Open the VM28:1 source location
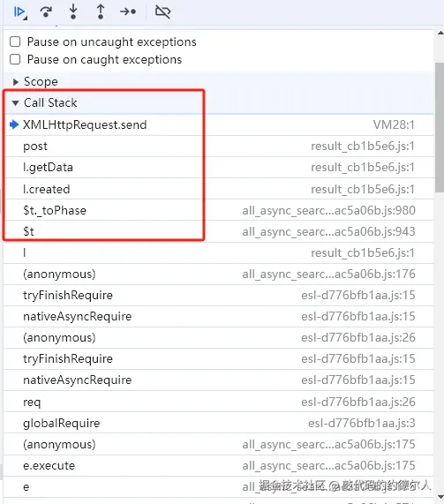Image resolution: width=444 pixels, height=504 pixels. (394, 124)
